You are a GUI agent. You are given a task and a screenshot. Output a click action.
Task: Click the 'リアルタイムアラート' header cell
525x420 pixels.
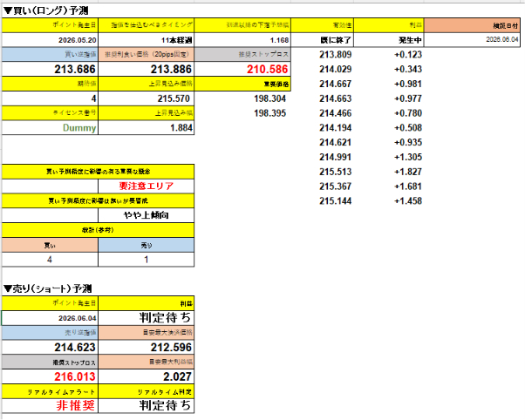(x=50, y=391)
